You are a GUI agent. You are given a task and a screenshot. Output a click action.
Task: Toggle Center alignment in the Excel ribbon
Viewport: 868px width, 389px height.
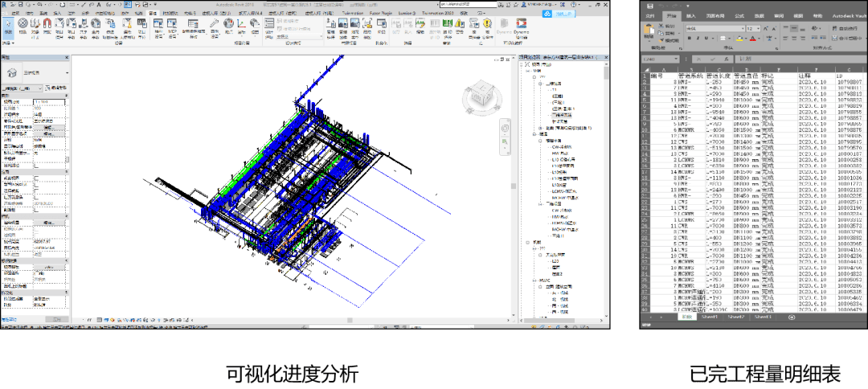click(794, 39)
